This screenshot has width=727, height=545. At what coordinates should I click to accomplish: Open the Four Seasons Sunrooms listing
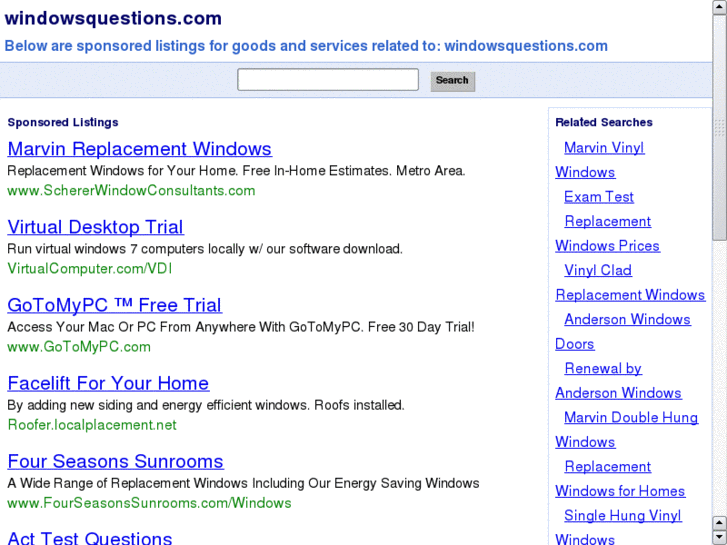click(115, 462)
